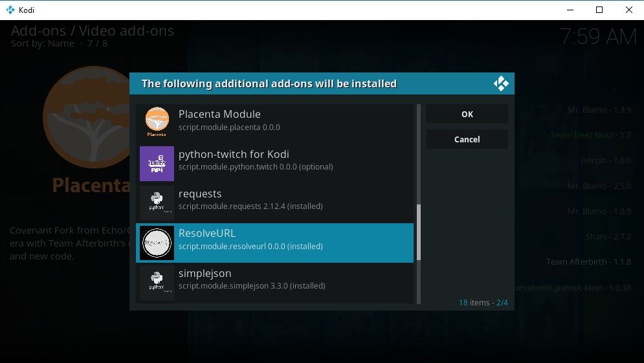Click the 7:59 AM clock display
This screenshot has width=644, height=363.
pyautogui.click(x=598, y=36)
